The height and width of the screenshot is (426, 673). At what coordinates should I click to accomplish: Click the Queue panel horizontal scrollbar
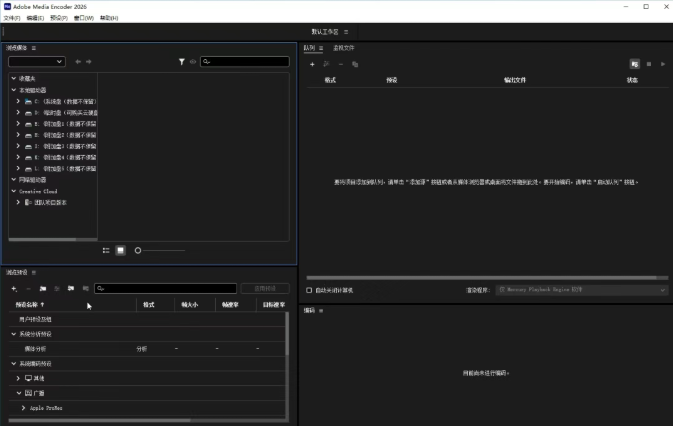481,278
